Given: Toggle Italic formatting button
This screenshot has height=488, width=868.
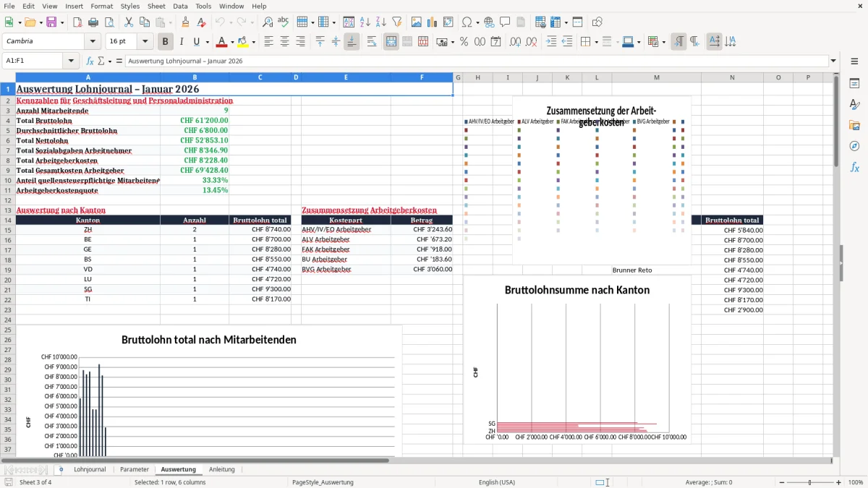Looking at the screenshot, I should point(181,42).
